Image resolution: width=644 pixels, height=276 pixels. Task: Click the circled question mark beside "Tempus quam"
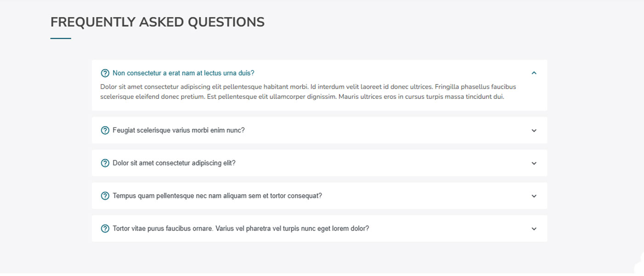105,196
